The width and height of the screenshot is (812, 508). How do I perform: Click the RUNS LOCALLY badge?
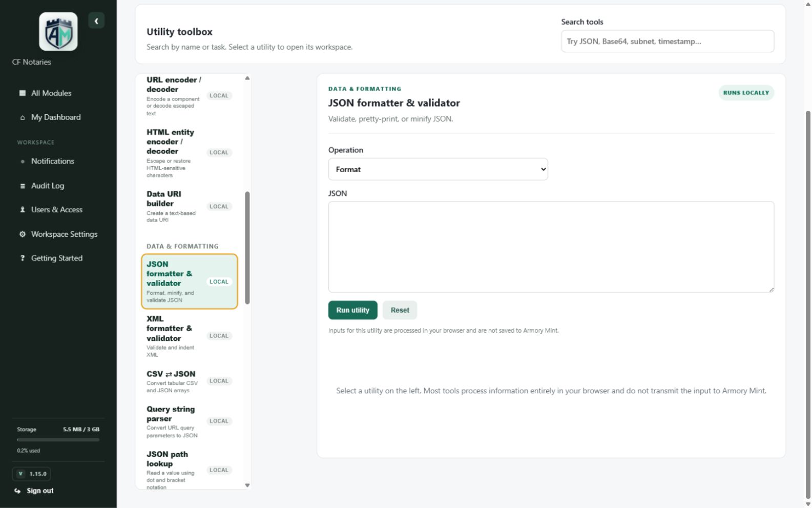(x=746, y=93)
